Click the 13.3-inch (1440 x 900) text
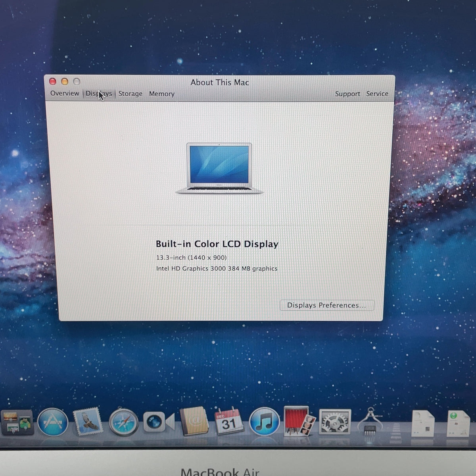Image resolution: width=476 pixels, height=476 pixels. (191, 257)
